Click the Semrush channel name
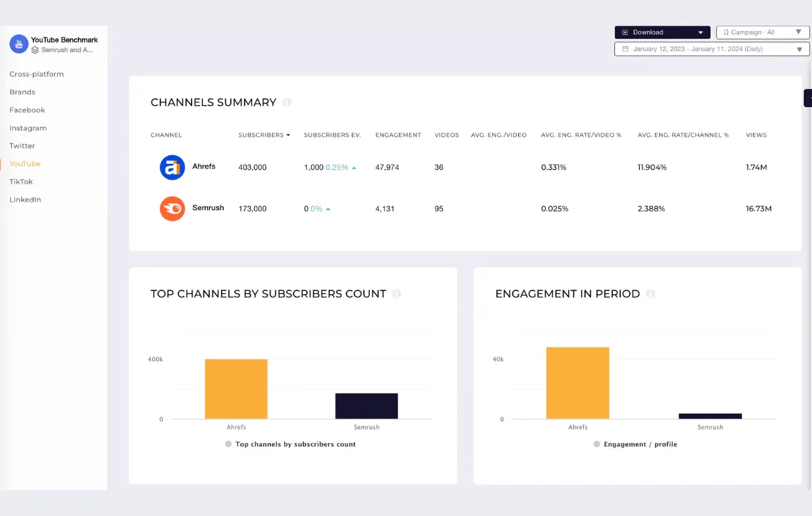This screenshot has height=516, width=812. pyautogui.click(x=208, y=208)
